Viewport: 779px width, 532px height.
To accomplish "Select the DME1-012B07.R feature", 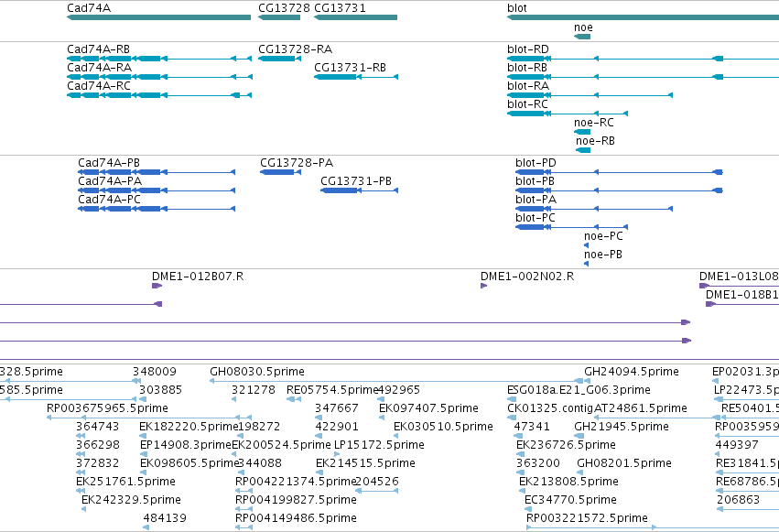I will (x=157, y=286).
